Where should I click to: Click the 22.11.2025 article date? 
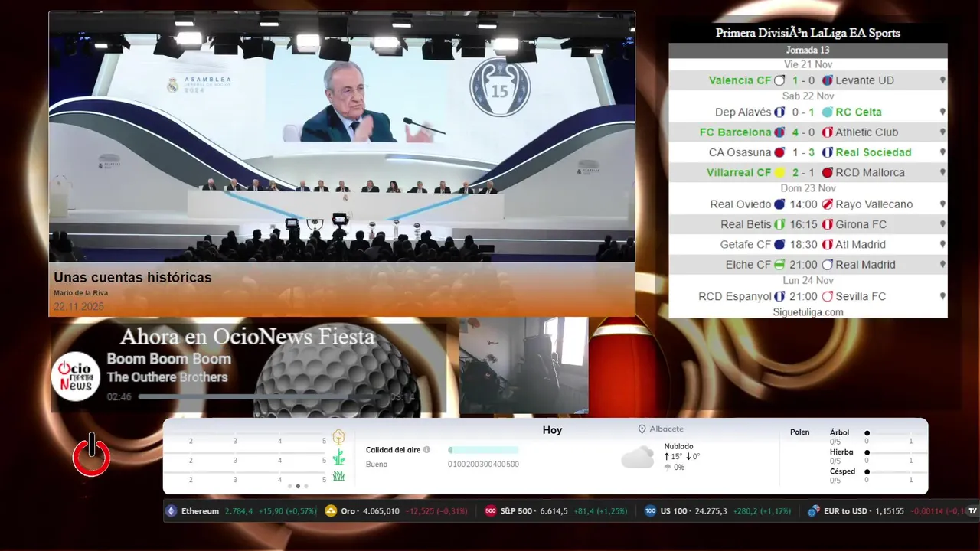(x=79, y=307)
